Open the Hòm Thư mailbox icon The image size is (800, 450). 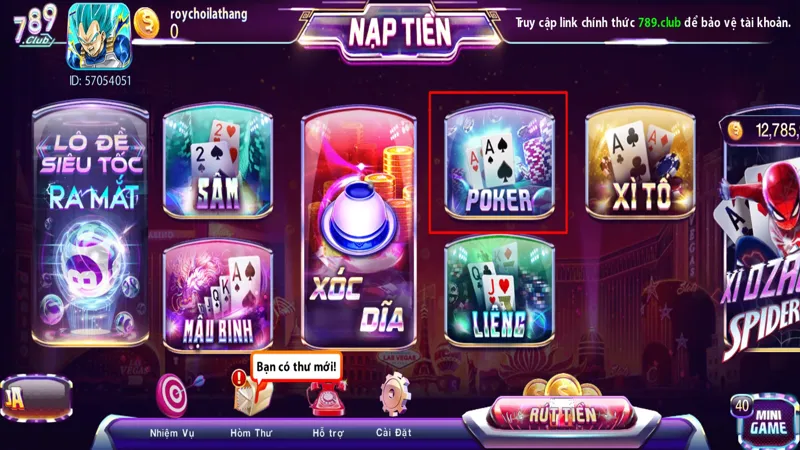pos(252,393)
